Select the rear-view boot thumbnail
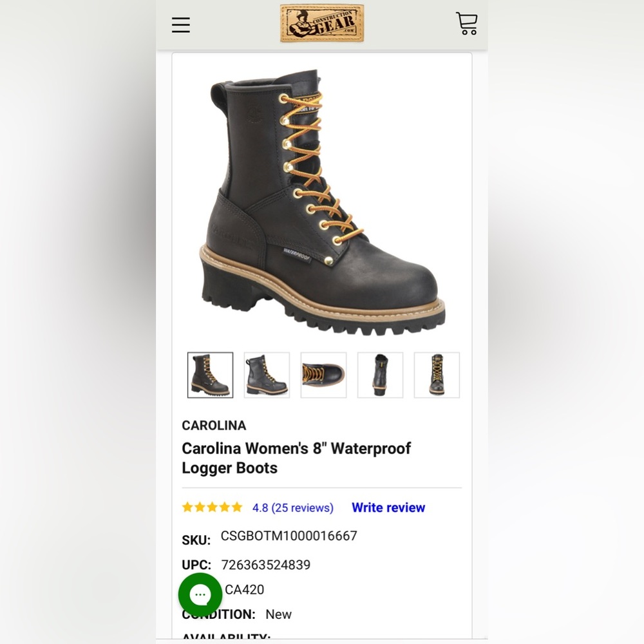The width and height of the screenshot is (644, 644). pos(381,375)
